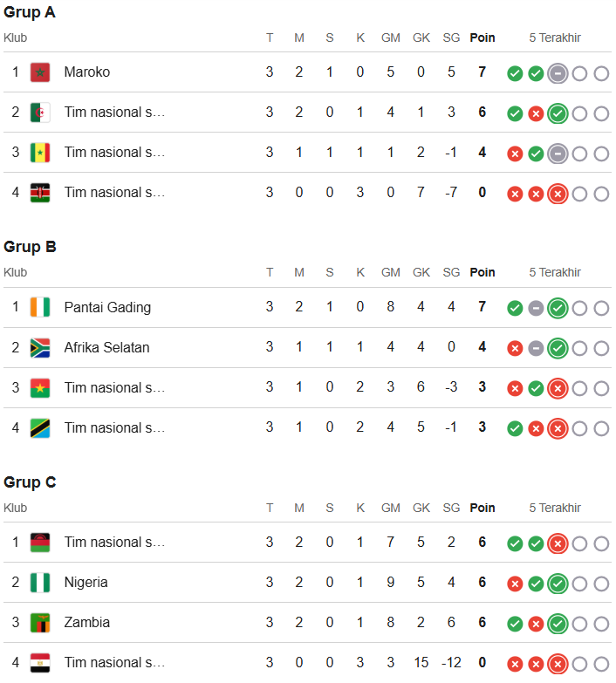The width and height of the screenshot is (616, 683).
Task: Click the Nigeria flag icon in Grup C
Action: 40,583
